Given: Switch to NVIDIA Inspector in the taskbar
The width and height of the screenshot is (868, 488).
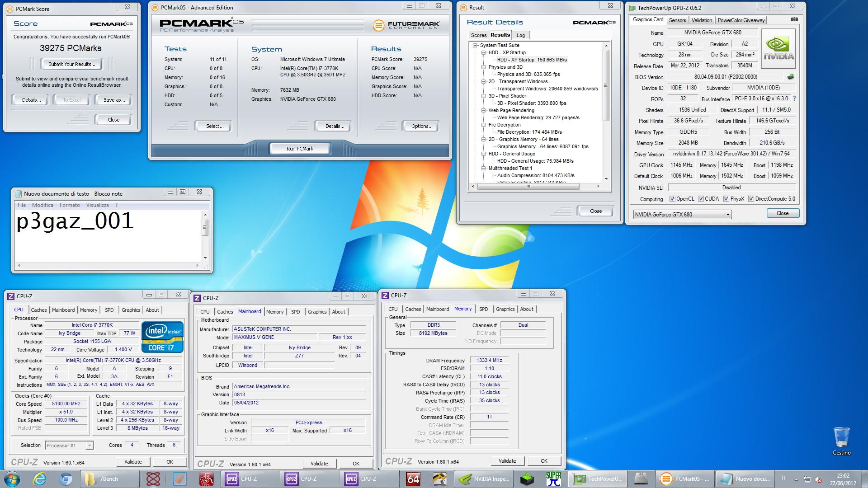Looking at the screenshot, I should point(484,479).
